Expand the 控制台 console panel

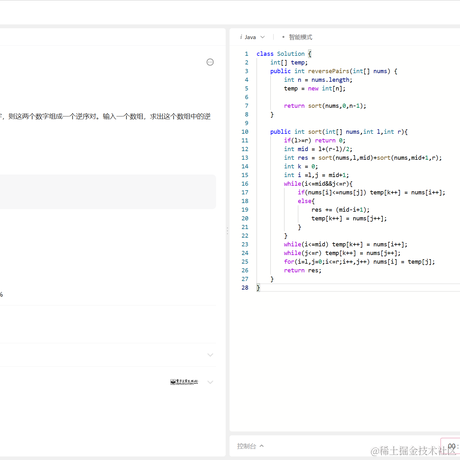tap(250, 446)
